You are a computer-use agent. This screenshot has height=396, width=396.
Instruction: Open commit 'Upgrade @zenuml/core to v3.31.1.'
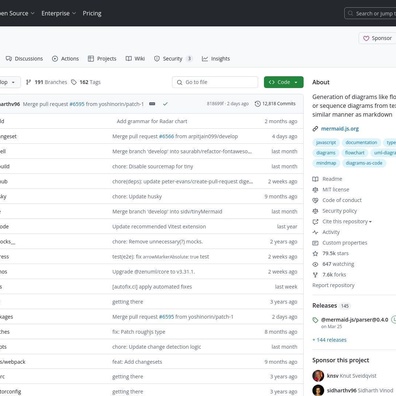(x=154, y=272)
